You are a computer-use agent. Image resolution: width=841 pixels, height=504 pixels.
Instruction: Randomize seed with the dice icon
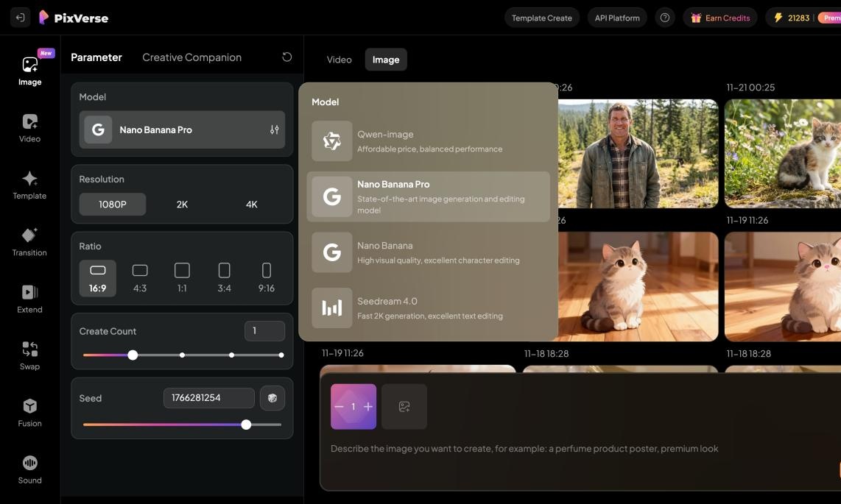tap(272, 398)
